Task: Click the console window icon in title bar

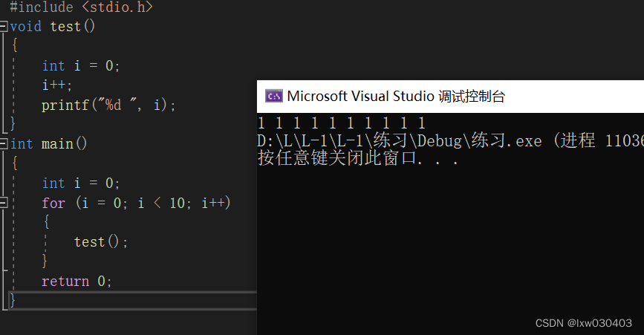Action: 273,96
